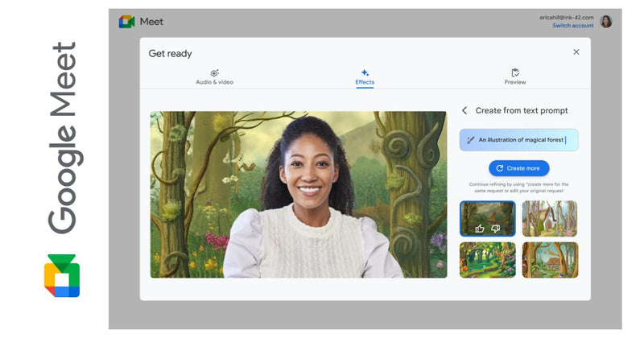Give thumbs up to selected background
Image resolution: width=644 pixels, height=338 pixels.
[x=480, y=229]
